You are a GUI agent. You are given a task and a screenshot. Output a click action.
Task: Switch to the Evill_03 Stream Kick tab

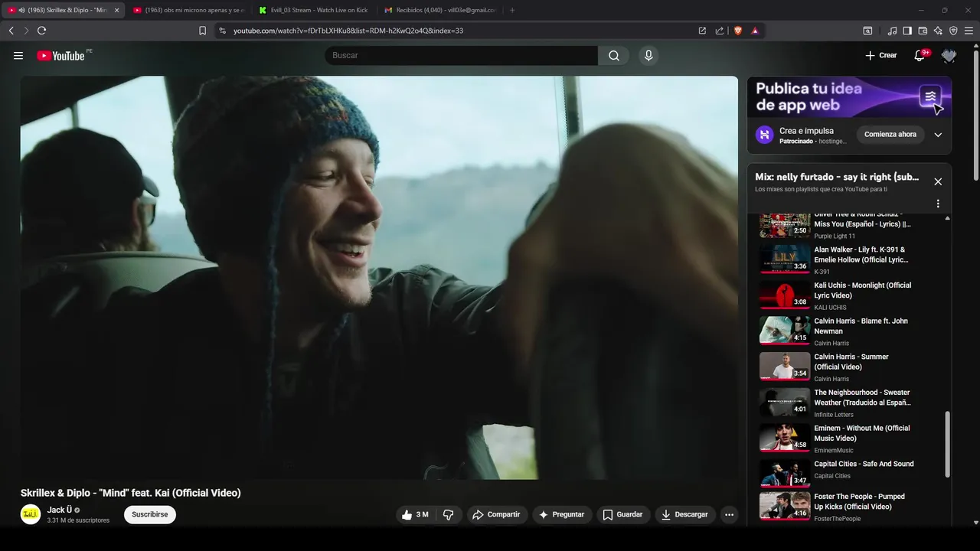pos(314,10)
